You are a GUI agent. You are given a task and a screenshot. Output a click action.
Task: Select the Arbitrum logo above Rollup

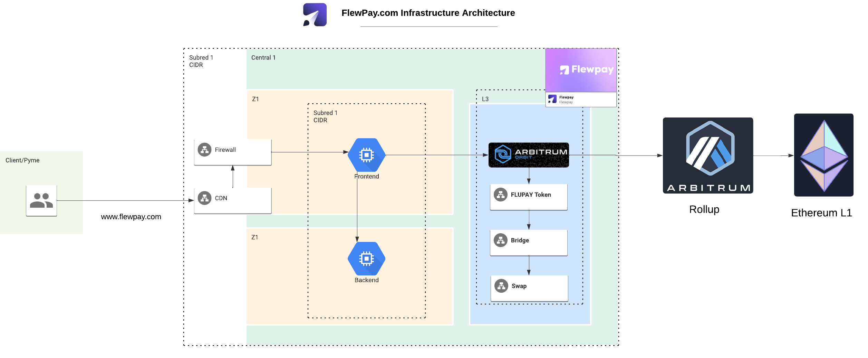[x=708, y=156]
